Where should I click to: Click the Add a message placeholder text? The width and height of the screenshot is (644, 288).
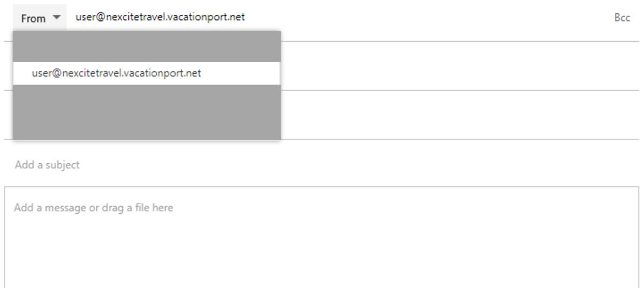[94, 208]
